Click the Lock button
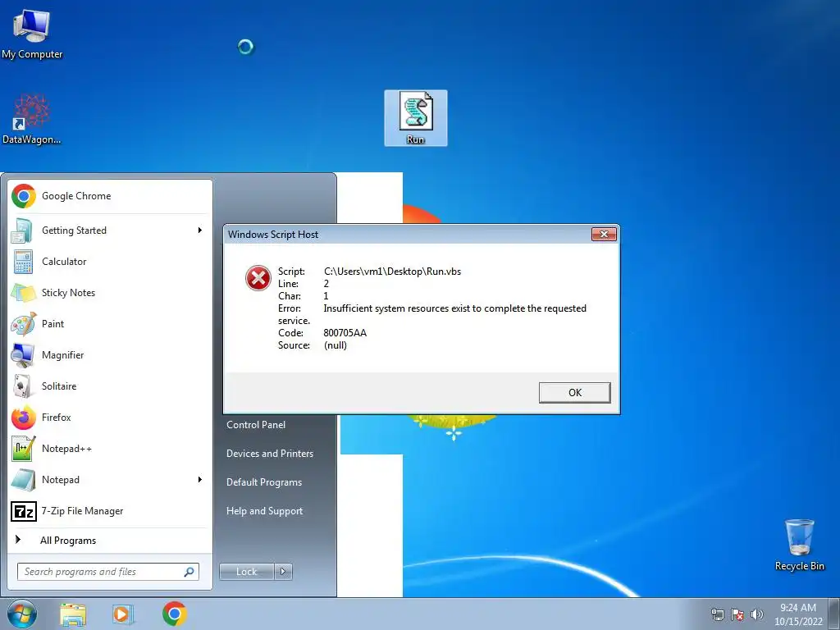The image size is (840, 630). tap(247, 572)
